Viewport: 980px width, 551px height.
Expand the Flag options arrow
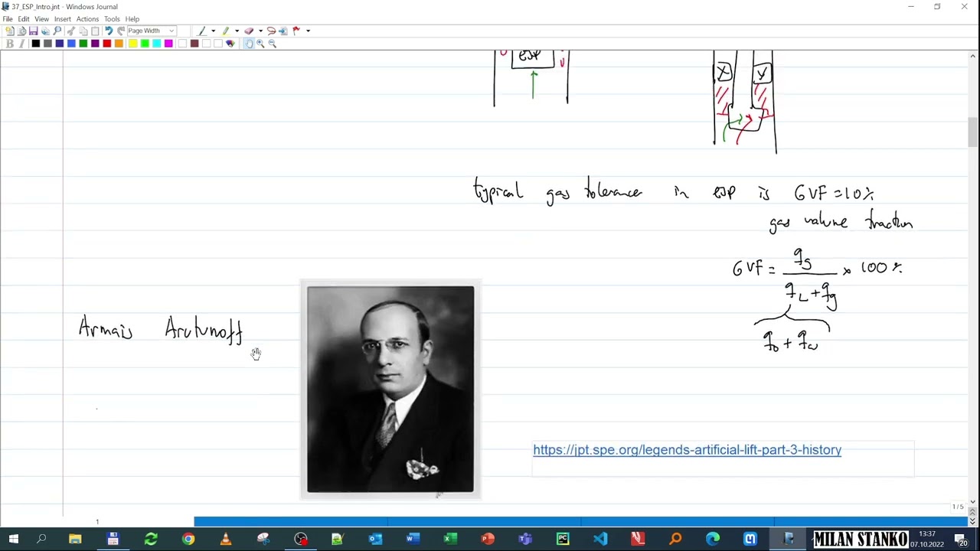click(x=308, y=31)
